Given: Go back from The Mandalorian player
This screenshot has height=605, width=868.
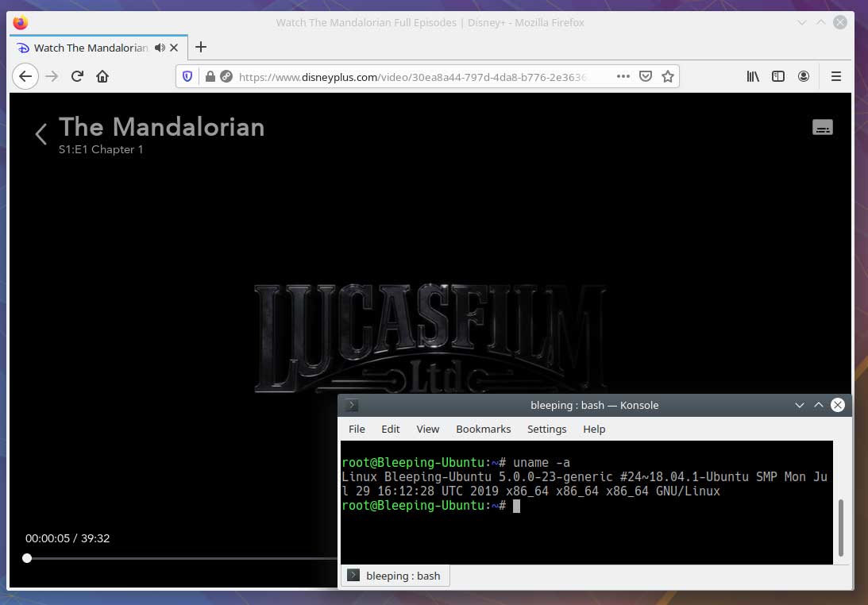Looking at the screenshot, I should tap(41, 133).
